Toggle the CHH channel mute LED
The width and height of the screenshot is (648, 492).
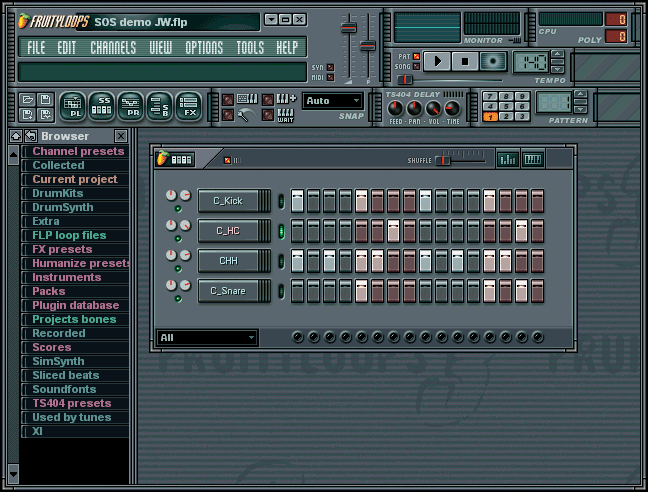[178, 269]
